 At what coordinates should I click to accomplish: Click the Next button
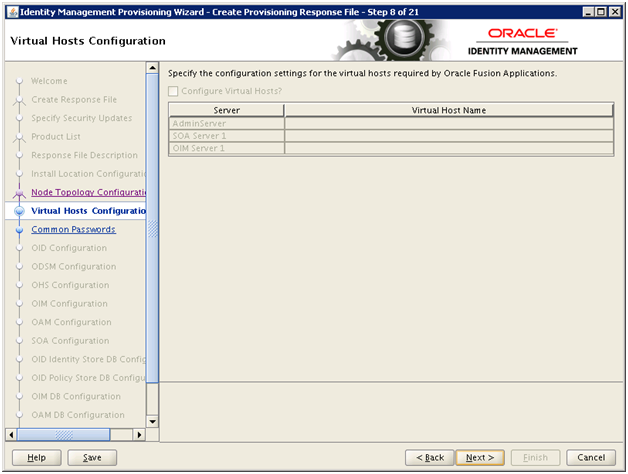480,458
